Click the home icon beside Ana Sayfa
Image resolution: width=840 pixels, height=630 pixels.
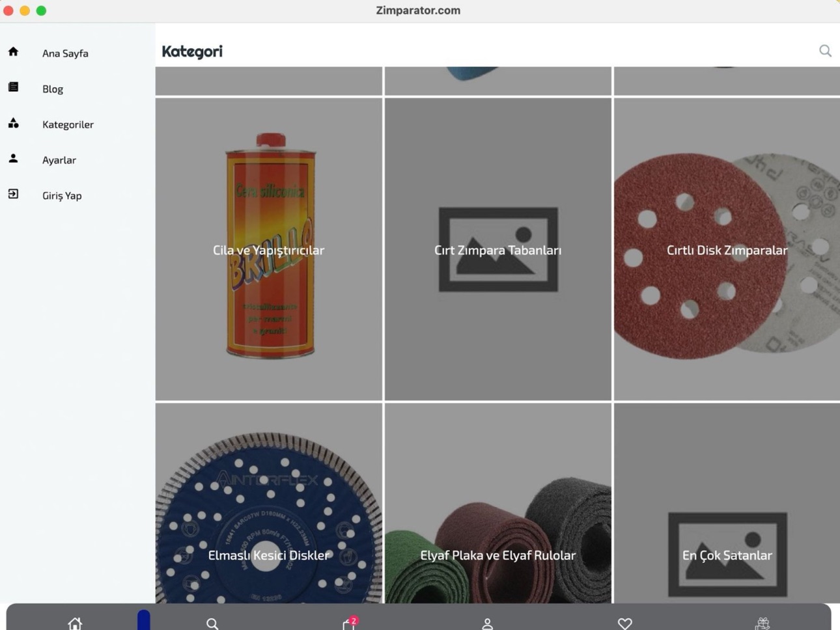(13, 51)
